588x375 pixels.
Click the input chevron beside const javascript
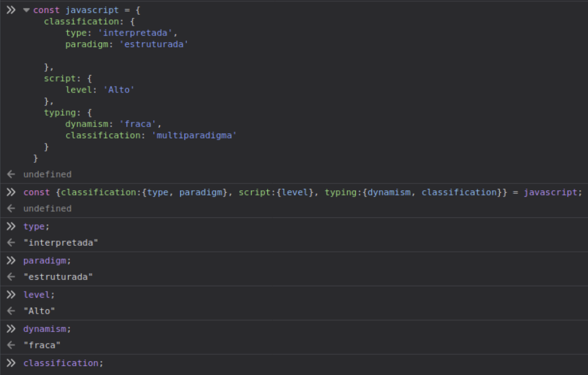coord(11,10)
